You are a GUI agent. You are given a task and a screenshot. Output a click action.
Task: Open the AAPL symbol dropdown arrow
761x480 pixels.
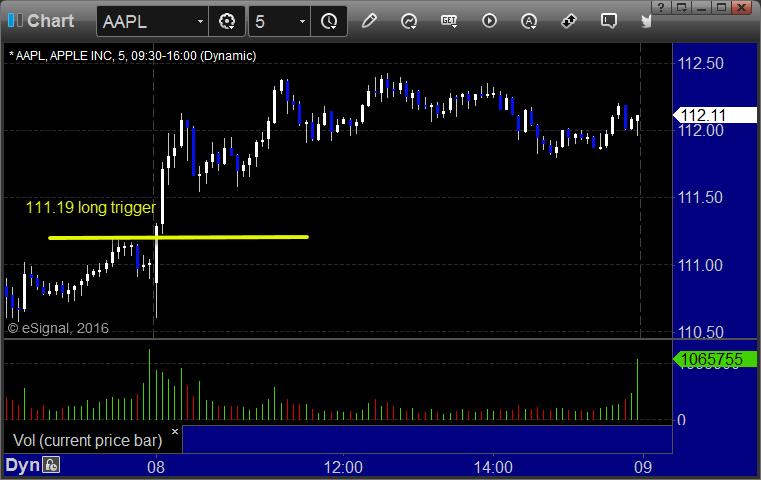(x=200, y=21)
